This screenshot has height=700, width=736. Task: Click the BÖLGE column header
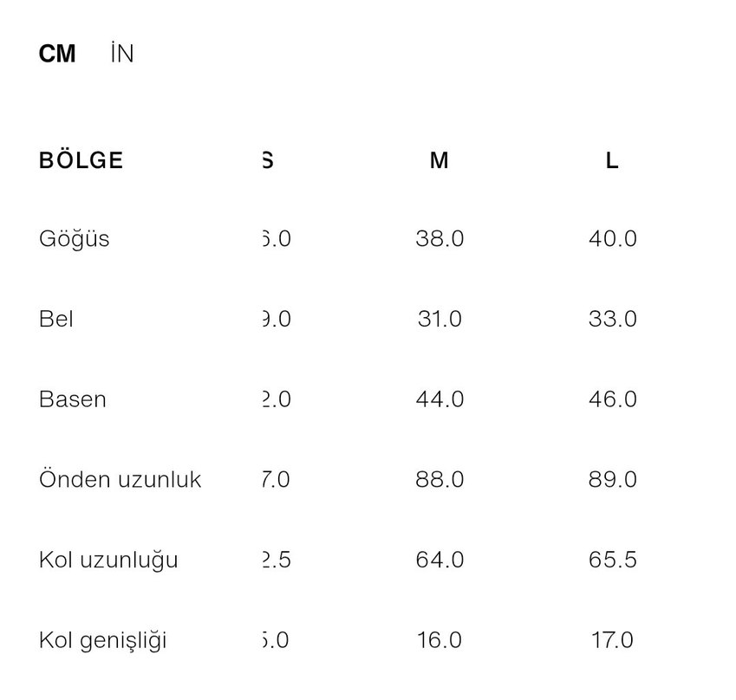point(81,160)
